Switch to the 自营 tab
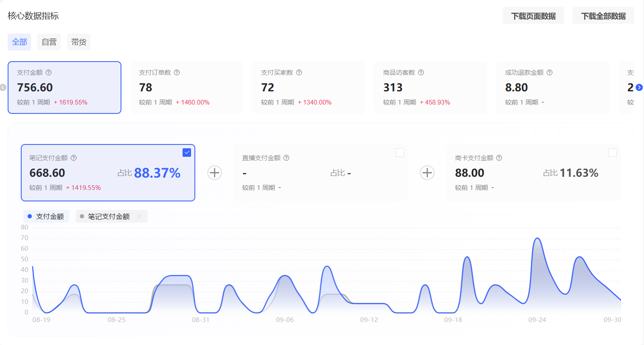Image resolution: width=644 pixels, height=345 pixels. tap(49, 42)
